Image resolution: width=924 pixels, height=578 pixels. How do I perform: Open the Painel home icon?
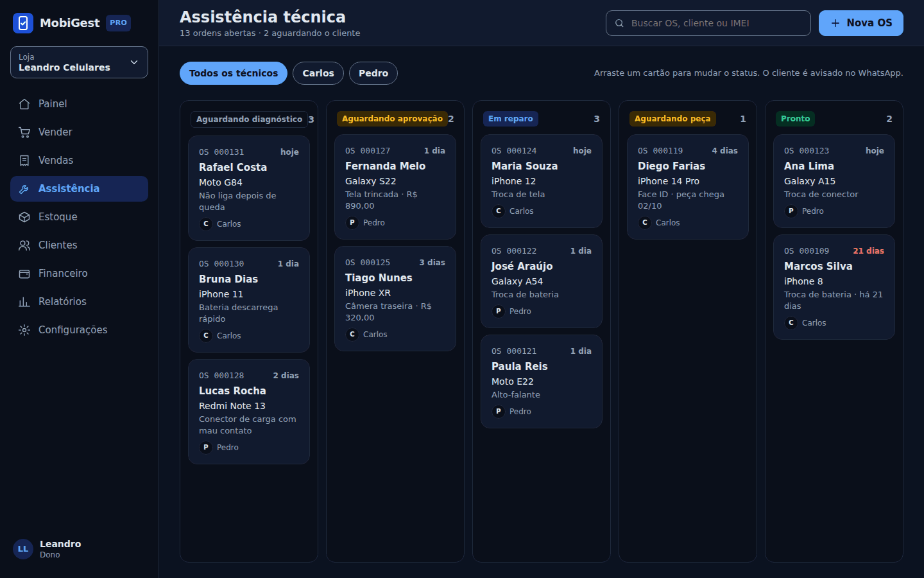tap(24, 104)
